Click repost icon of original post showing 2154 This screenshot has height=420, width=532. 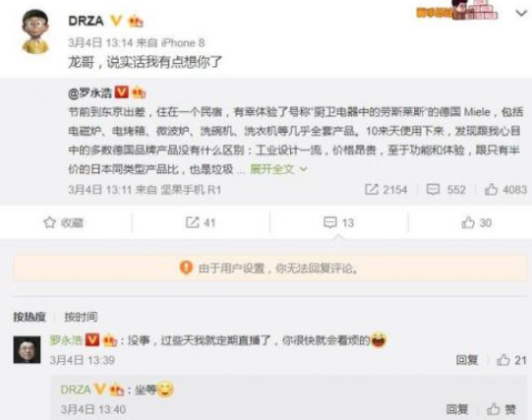tap(372, 189)
